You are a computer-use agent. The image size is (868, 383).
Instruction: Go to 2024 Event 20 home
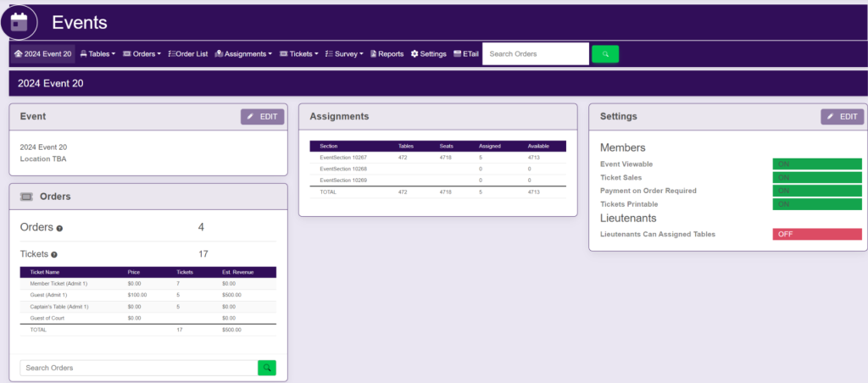[x=42, y=53]
